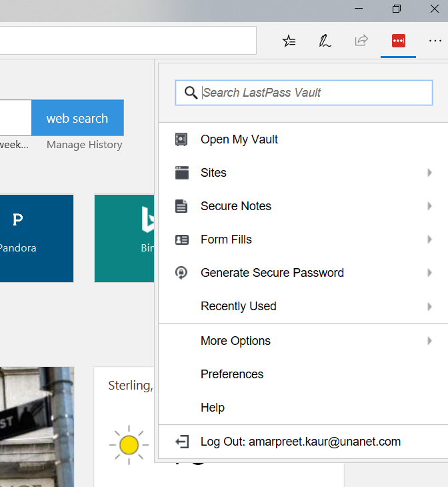
Task: Click the street sign news photo
Action: (37, 427)
